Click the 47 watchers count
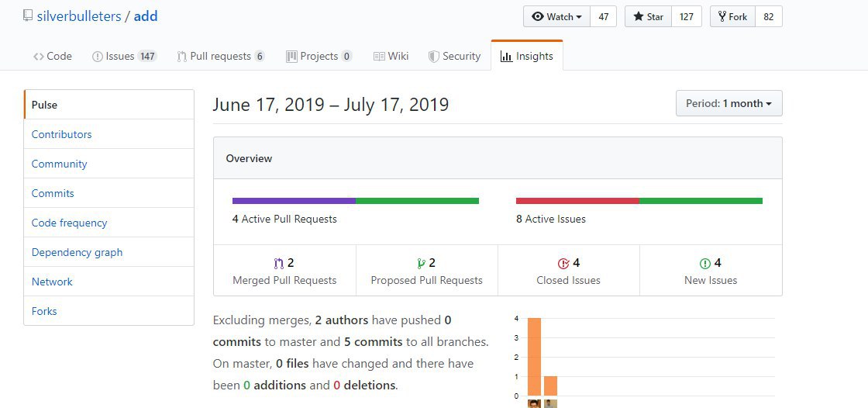This screenshot has height=408, width=868. coord(604,16)
